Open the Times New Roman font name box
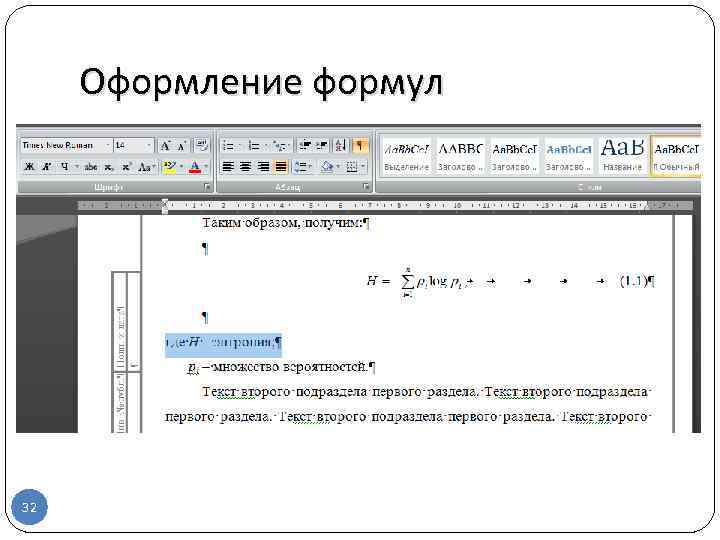The width and height of the screenshot is (720, 540). coord(66,146)
